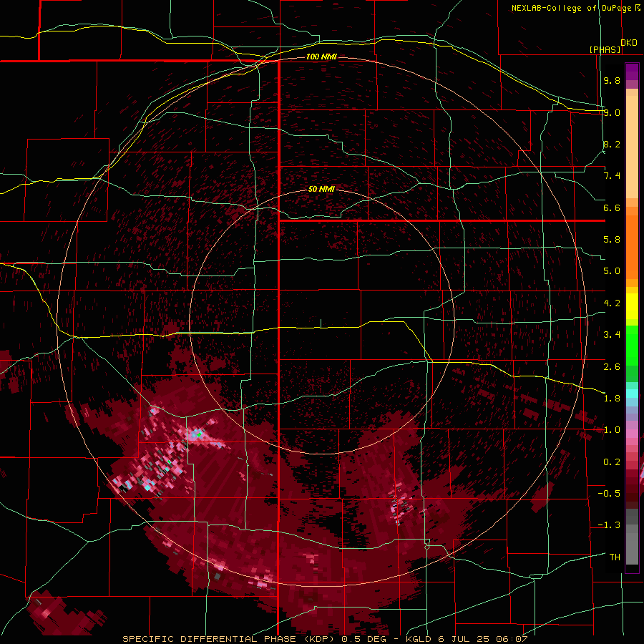Click the DKD product label above the scale

[x=629, y=43]
